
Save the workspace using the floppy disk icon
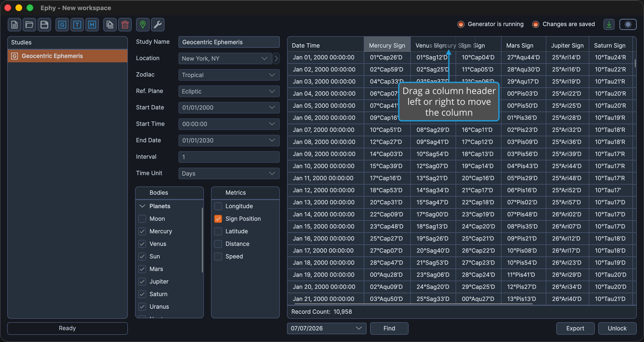click(44, 25)
